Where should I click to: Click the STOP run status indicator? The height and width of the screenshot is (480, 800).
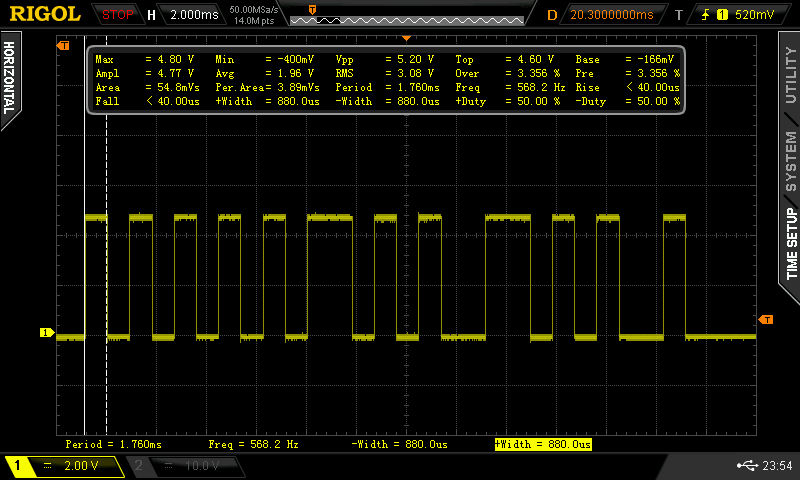tap(117, 15)
